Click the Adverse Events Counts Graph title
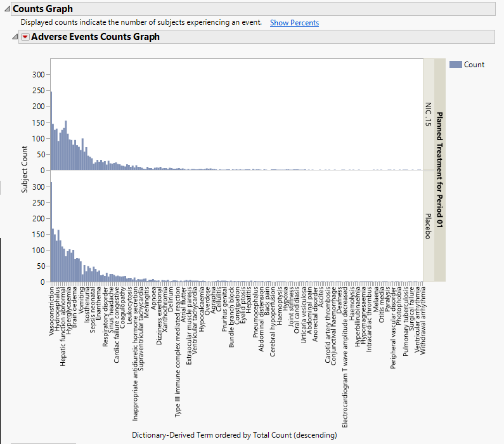This screenshot has width=504, height=444. tap(96, 37)
